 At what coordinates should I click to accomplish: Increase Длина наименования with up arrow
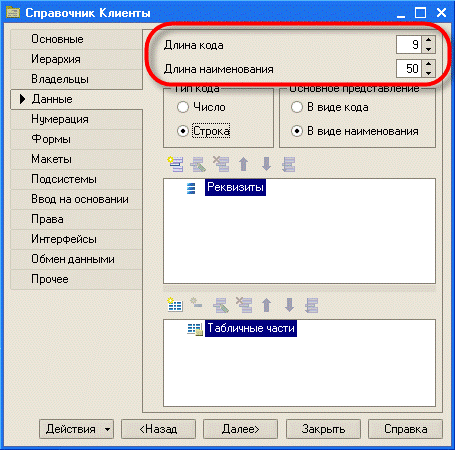point(429,64)
